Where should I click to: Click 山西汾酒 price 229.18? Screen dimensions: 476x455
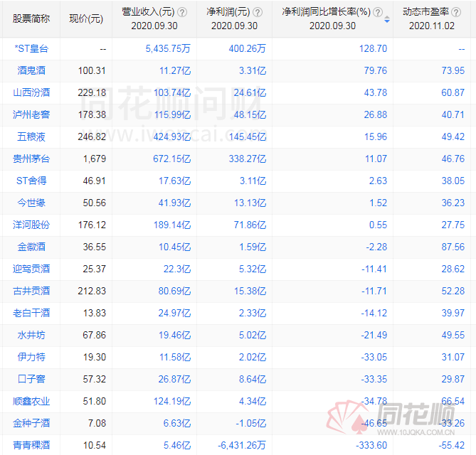pos(92,92)
